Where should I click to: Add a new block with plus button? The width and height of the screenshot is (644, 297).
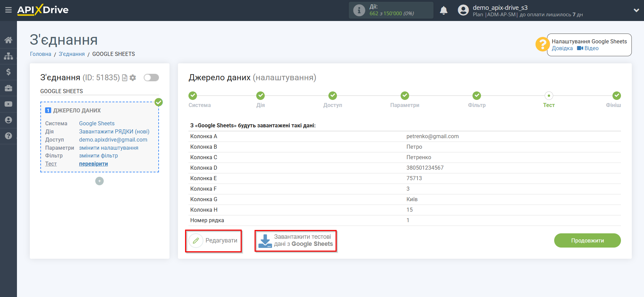[99, 181]
